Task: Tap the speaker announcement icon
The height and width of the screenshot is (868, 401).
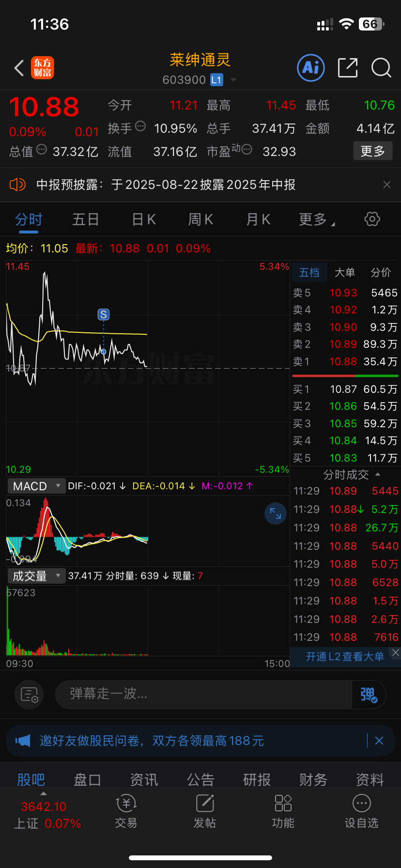Action: [x=17, y=185]
